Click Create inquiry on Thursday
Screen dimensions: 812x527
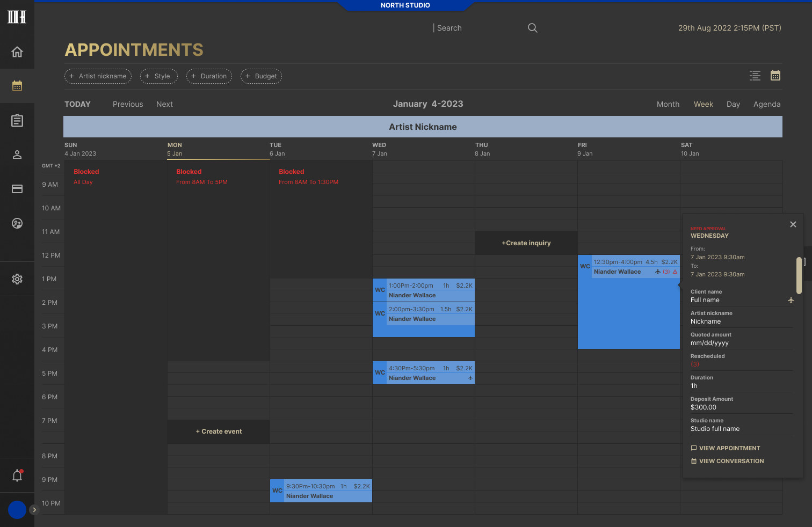[x=526, y=243]
